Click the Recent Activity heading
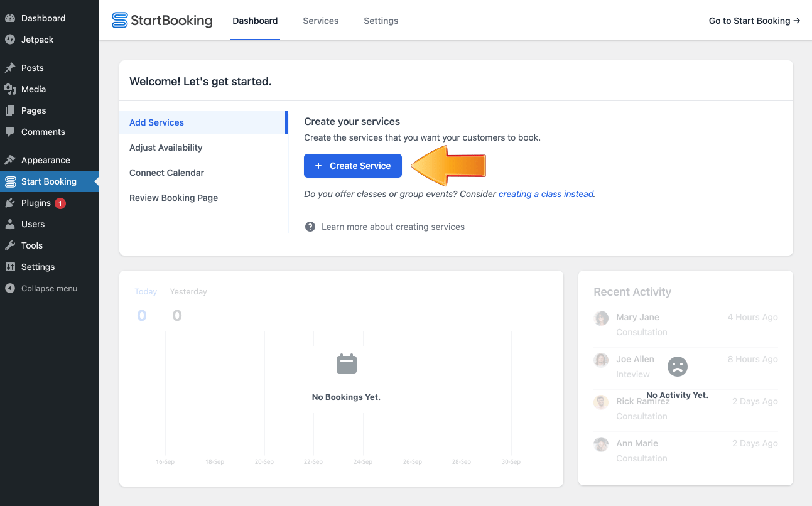Screen dimensions: 812x506 (632, 292)
